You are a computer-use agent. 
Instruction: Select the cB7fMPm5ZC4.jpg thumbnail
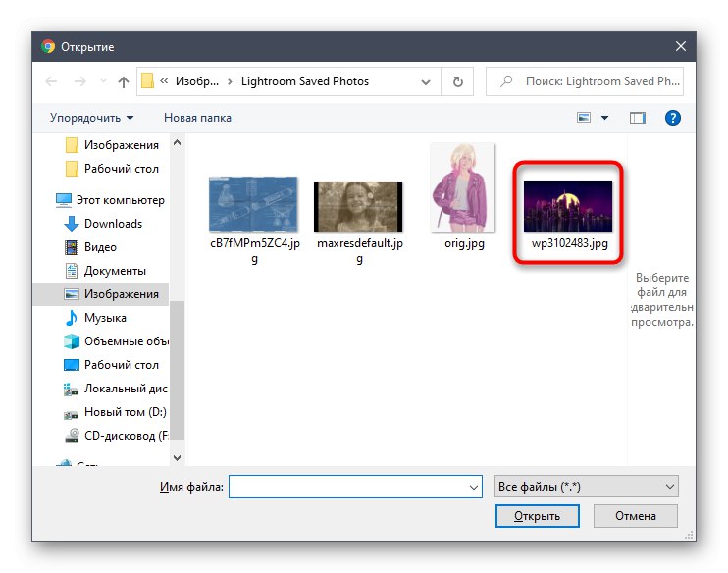tap(253, 204)
